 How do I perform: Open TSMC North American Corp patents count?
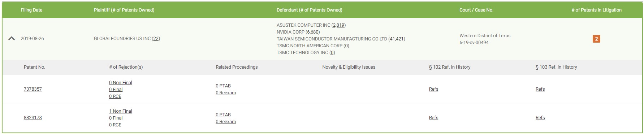346,46
